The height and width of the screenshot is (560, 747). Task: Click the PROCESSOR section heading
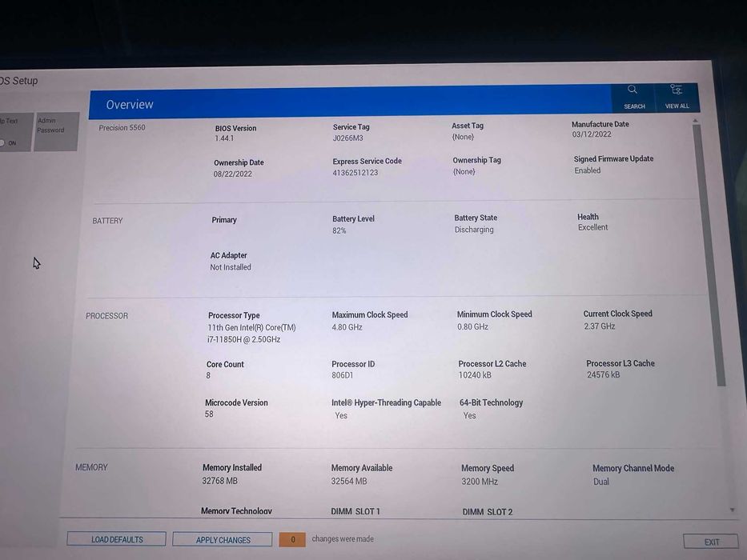click(x=106, y=316)
